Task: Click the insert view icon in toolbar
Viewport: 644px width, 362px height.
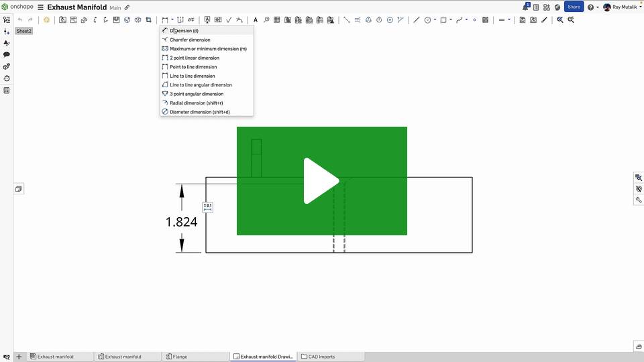Action: pyautogui.click(x=62, y=19)
